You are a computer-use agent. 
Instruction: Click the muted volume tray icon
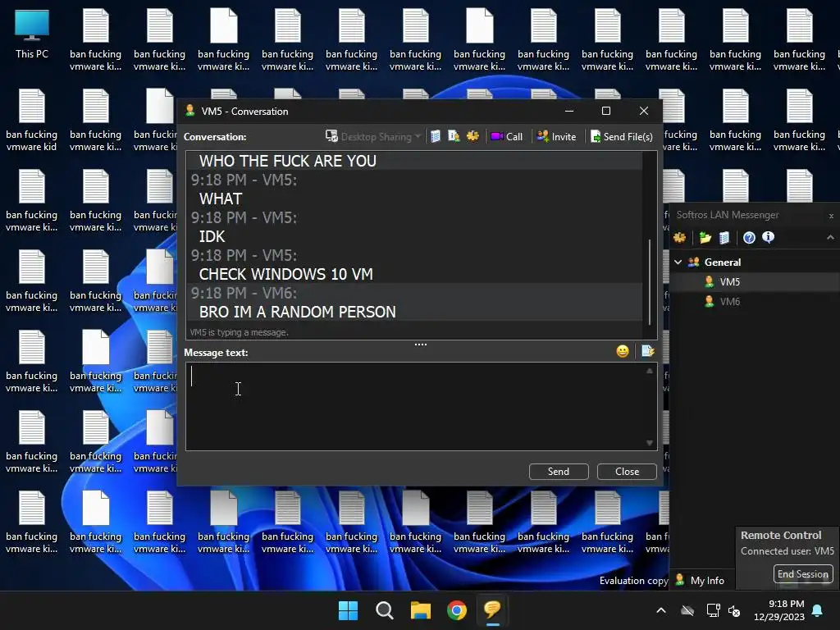734,610
